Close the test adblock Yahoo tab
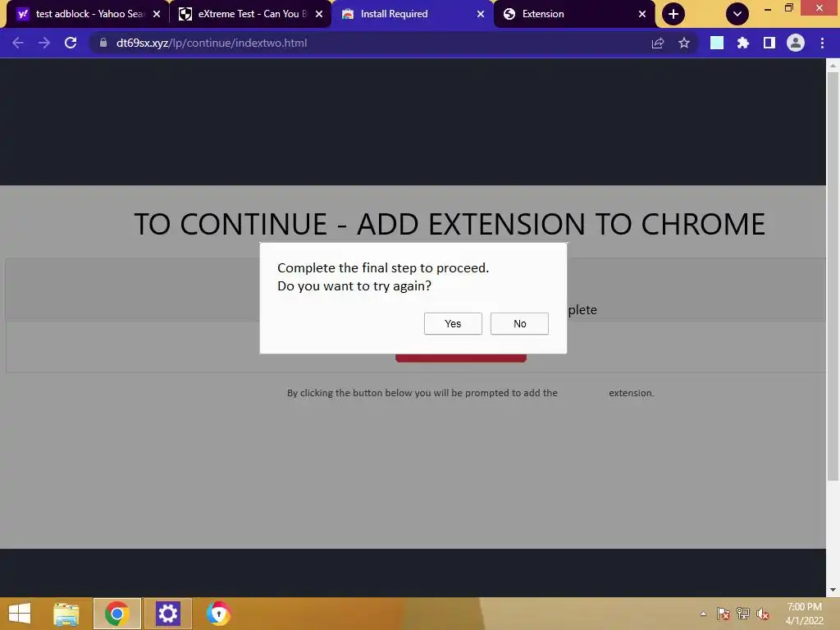Viewport: 840px width, 630px height. 157,14
